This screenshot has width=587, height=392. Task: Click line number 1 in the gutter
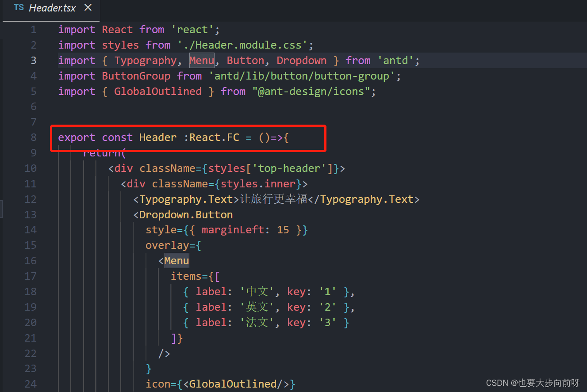point(33,29)
